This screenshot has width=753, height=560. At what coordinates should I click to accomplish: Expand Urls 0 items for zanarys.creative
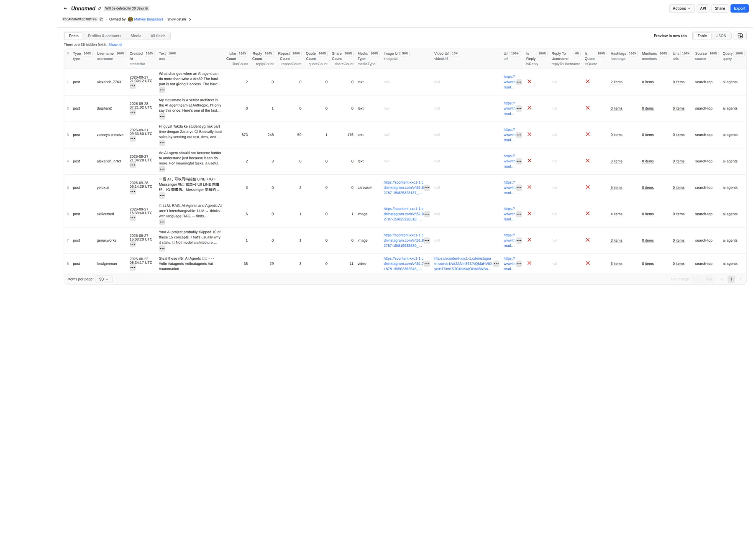[x=679, y=135]
